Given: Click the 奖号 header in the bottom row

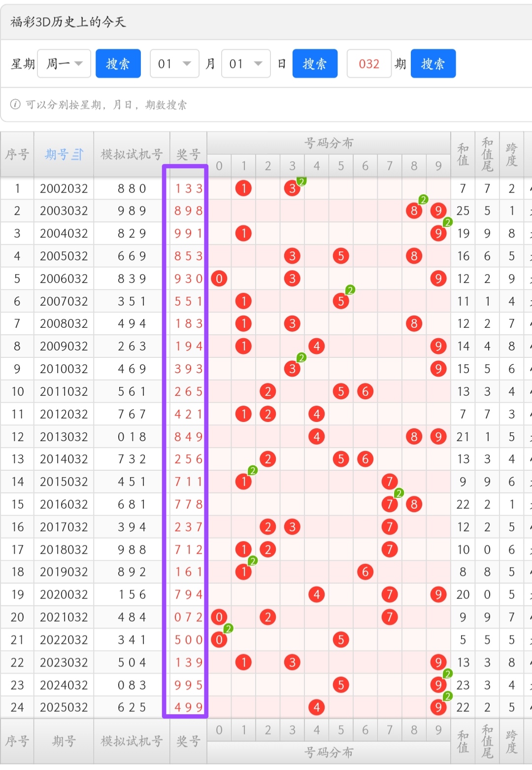Looking at the screenshot, I should pos(188,741).
